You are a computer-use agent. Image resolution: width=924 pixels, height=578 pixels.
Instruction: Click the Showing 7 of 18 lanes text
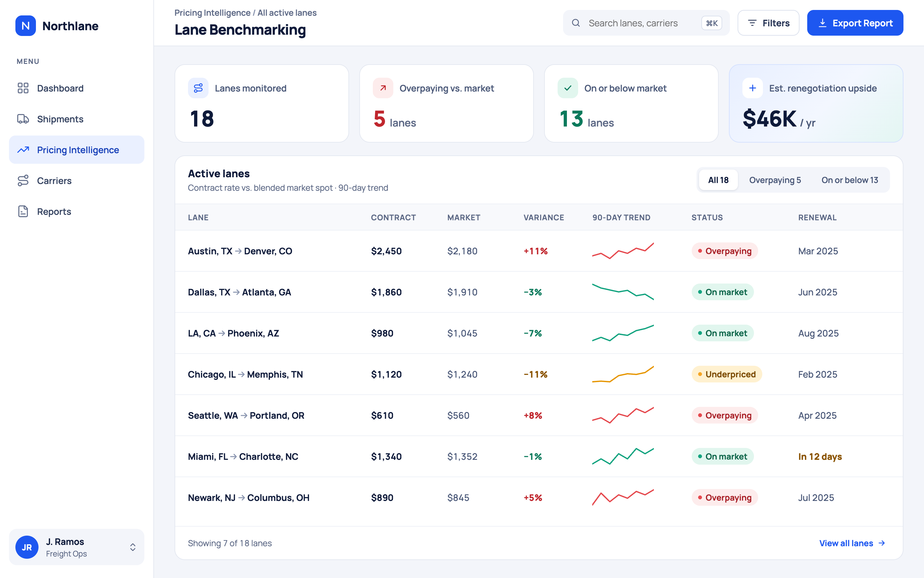[x=230, y=543]
